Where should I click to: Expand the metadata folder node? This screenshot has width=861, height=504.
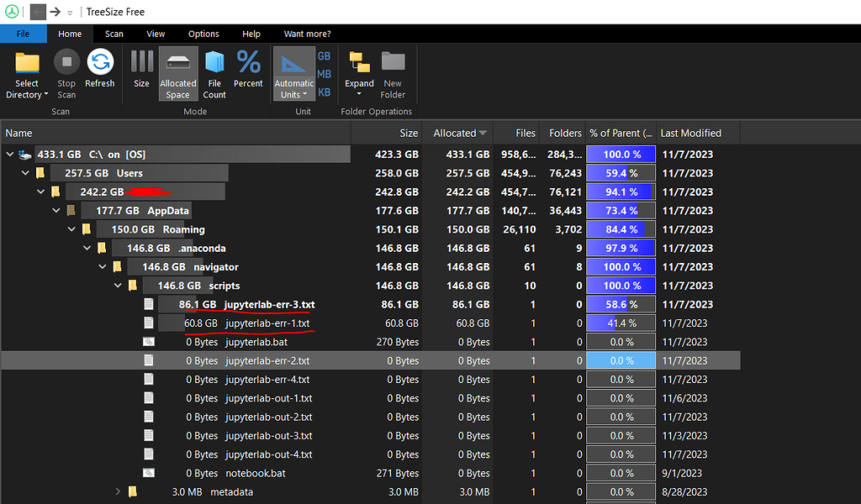(118, 492)
